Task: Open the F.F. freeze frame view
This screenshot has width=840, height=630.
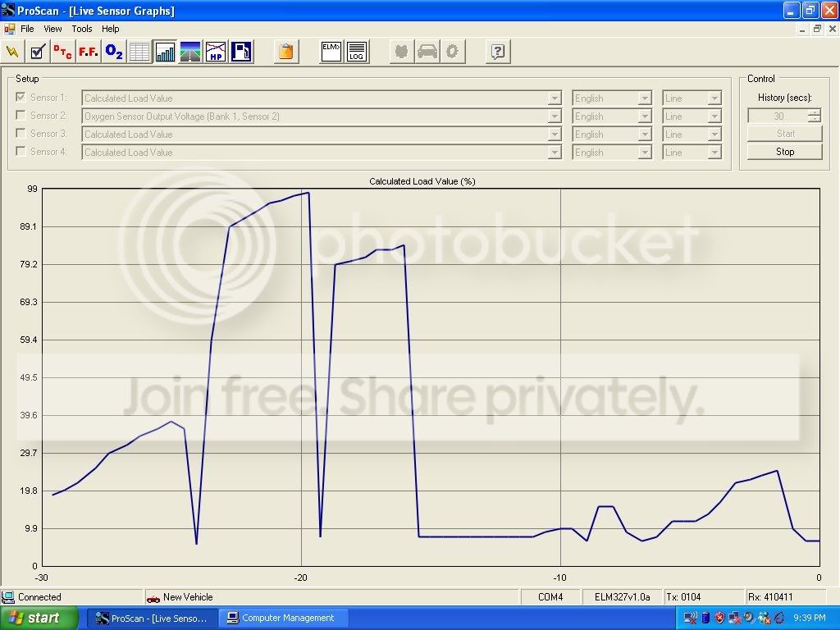Action: click(x=89, y=52)
